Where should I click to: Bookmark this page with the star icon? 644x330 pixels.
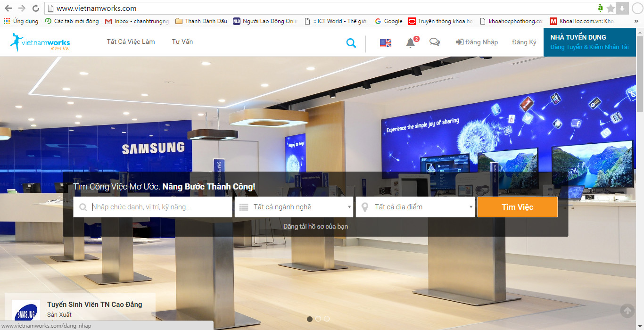611,8
